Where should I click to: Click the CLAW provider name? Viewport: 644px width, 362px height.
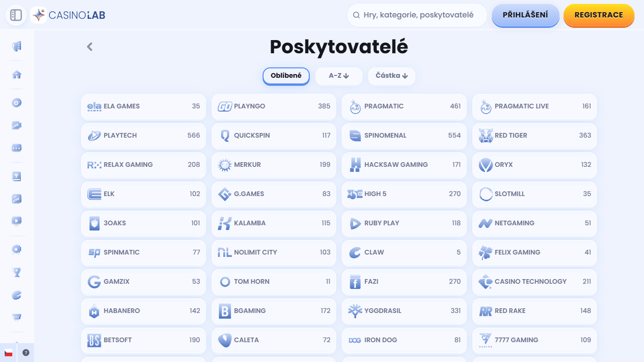coord(374,252)
